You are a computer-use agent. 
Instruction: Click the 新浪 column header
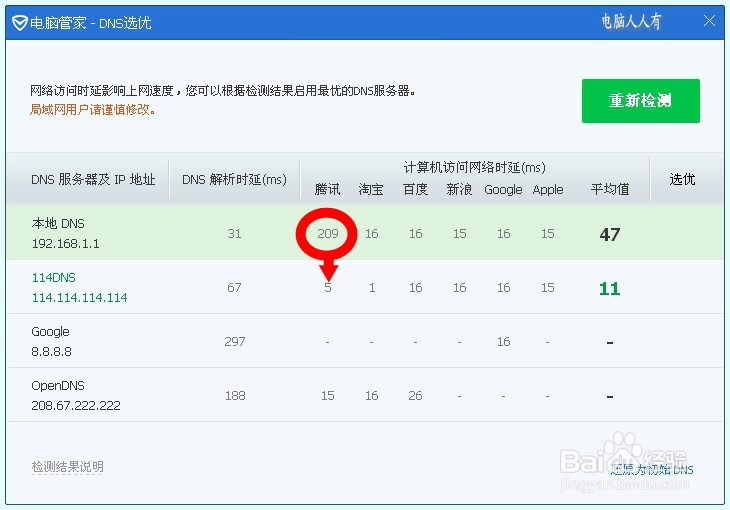point(459,190)
